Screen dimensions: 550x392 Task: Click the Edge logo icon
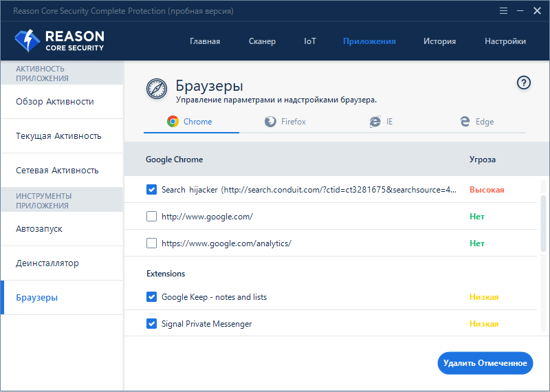coord(465,122)
